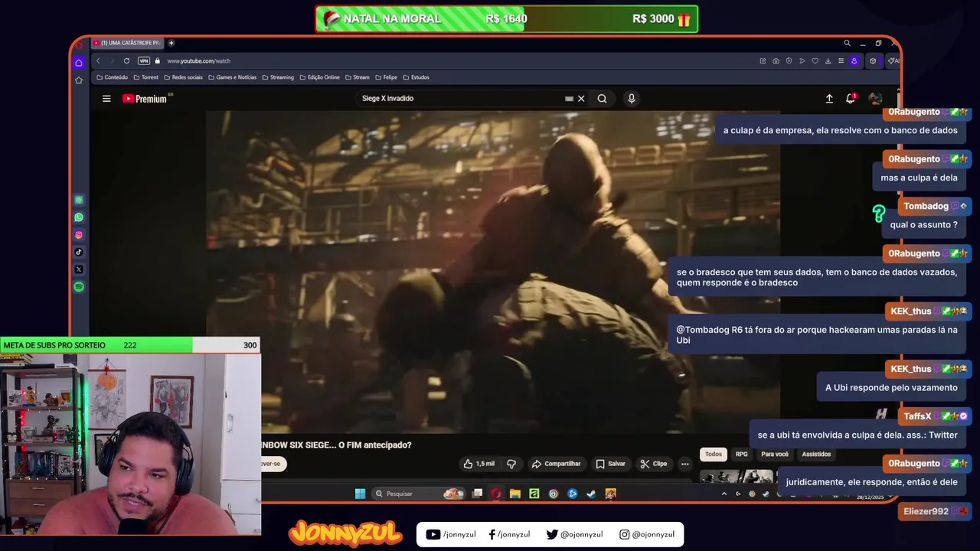Run the YouTube search with magnifier button
This screenshot has width=980, height=551.
point(602,99)
